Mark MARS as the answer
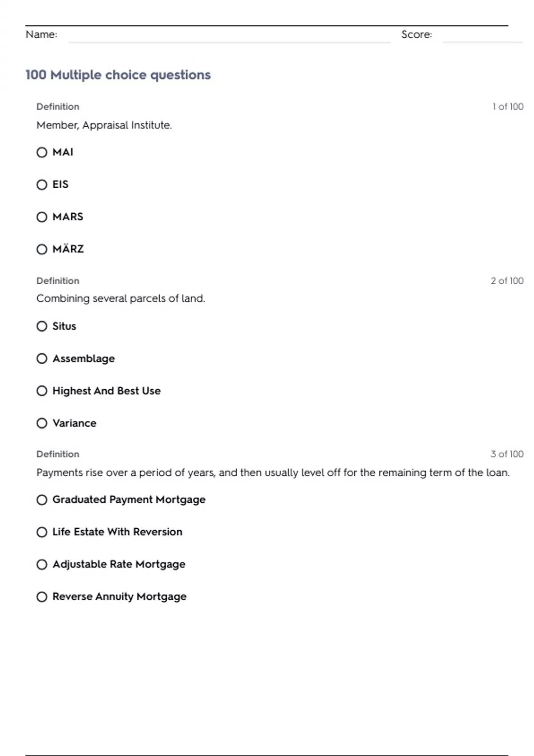 pos(42,217)
